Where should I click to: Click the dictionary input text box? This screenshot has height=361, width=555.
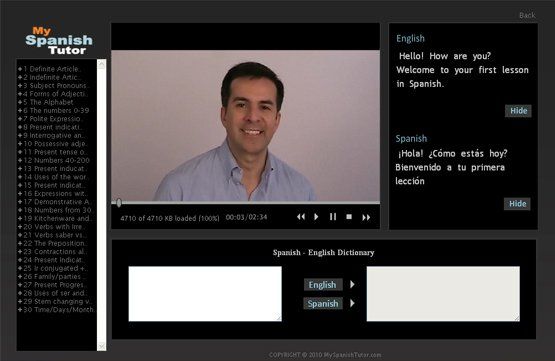pos(205,294)
